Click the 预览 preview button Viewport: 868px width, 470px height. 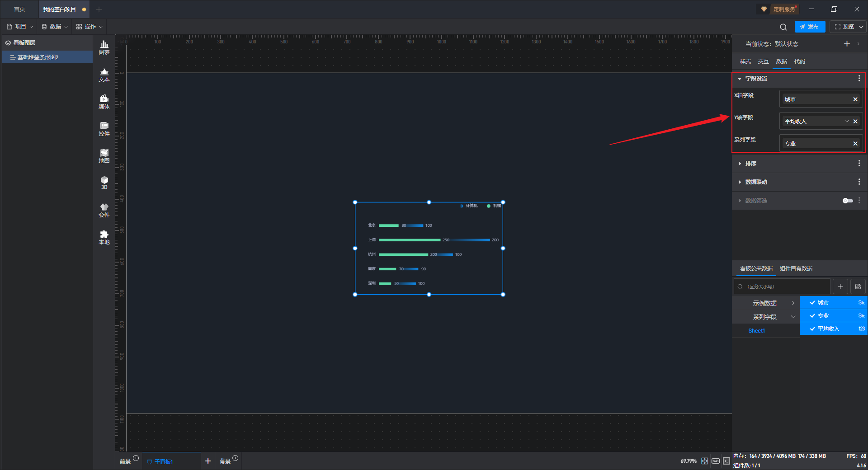(844, 27)
